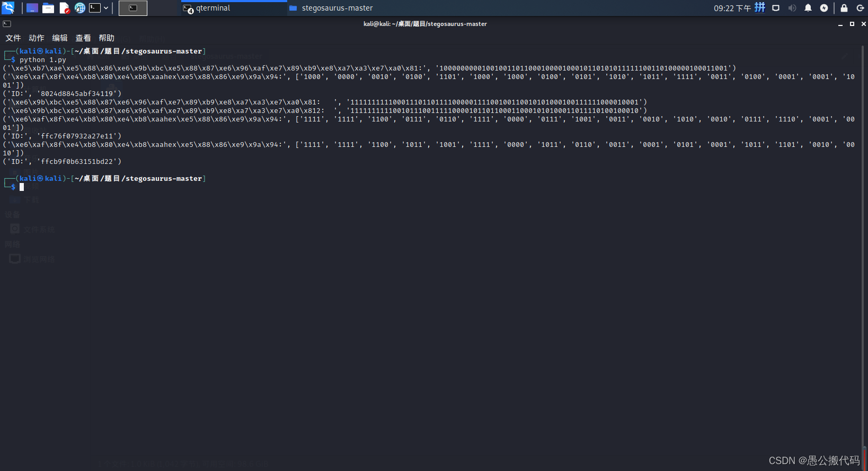Maximize the qterminal window
This screenshot has height=471, width=868.
tap(852, 24)
